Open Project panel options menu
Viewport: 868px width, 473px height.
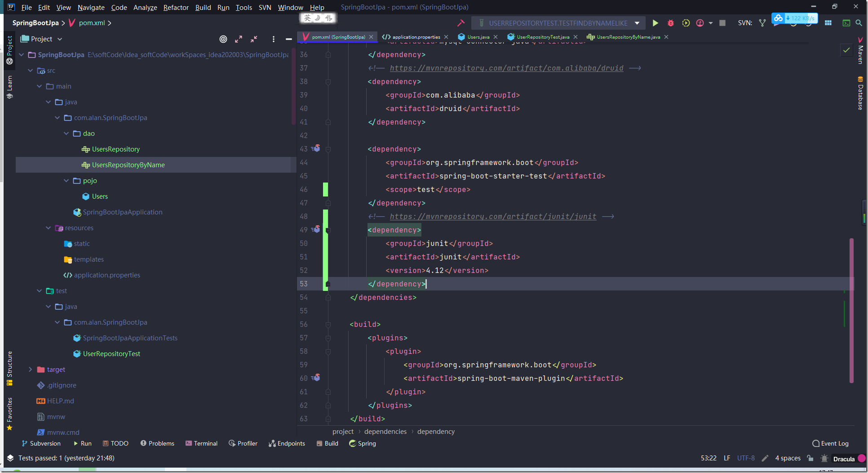[x=273, y=39]
